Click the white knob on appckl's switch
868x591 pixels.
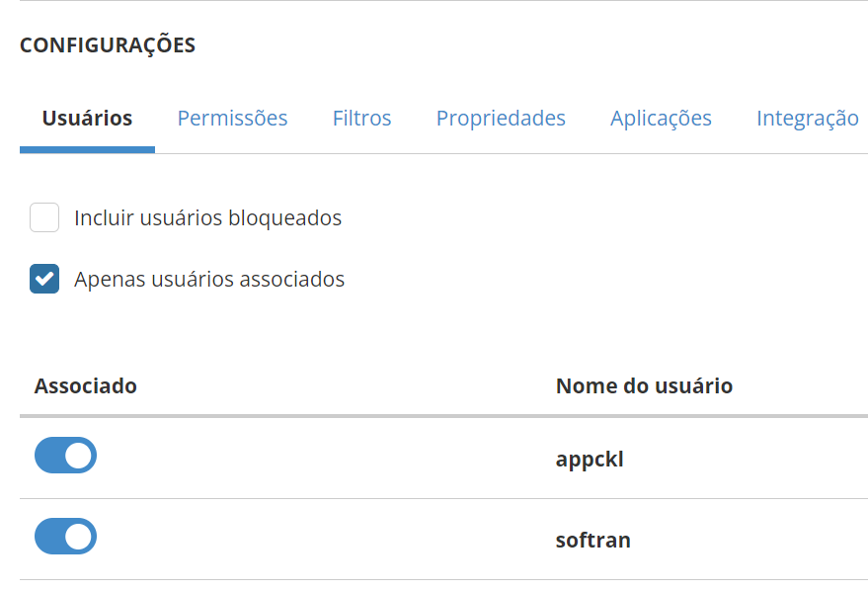click(79, 456)
